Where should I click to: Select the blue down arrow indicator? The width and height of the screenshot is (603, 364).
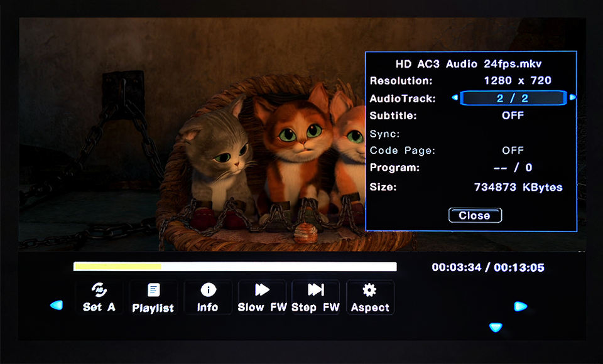click(x=496, y=327)
